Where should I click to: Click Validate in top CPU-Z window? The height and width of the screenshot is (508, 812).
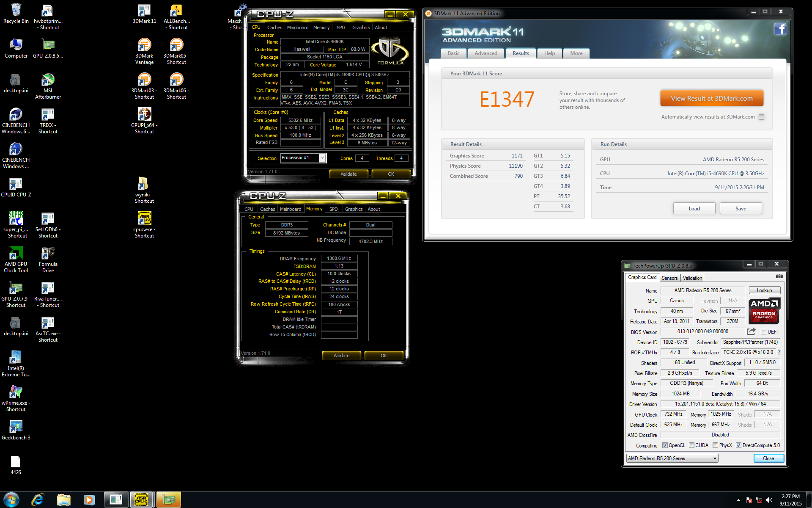[348, 174]
